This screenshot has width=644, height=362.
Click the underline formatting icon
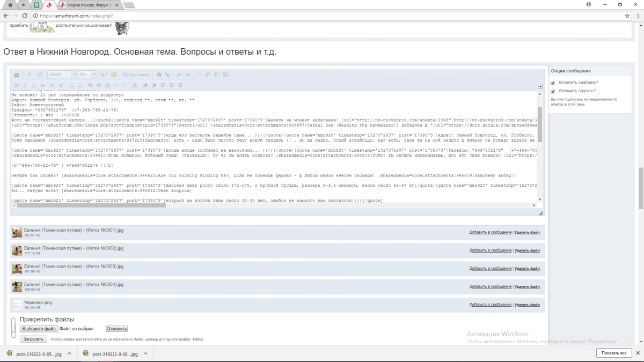click(34, 85)
